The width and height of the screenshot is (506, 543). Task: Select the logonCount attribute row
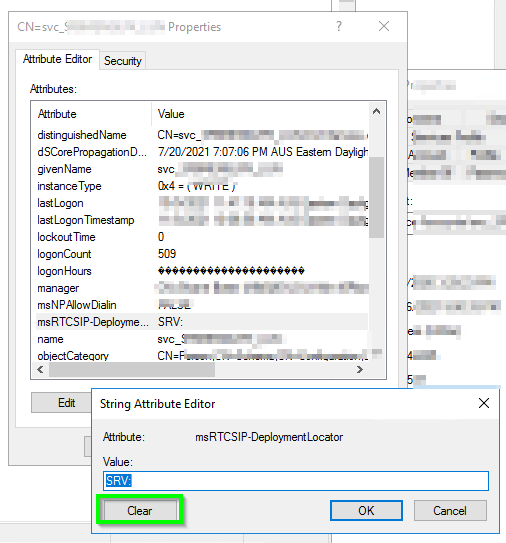(202, 254)
